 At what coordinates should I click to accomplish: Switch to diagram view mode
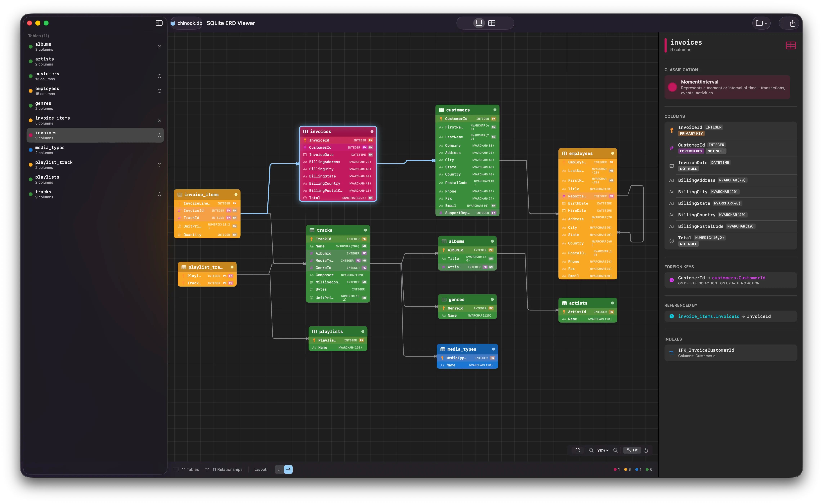[479, 23]
